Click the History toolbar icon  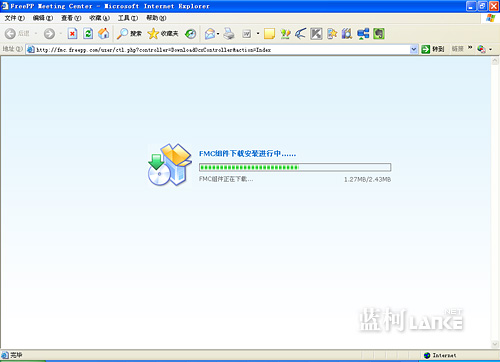191,33
